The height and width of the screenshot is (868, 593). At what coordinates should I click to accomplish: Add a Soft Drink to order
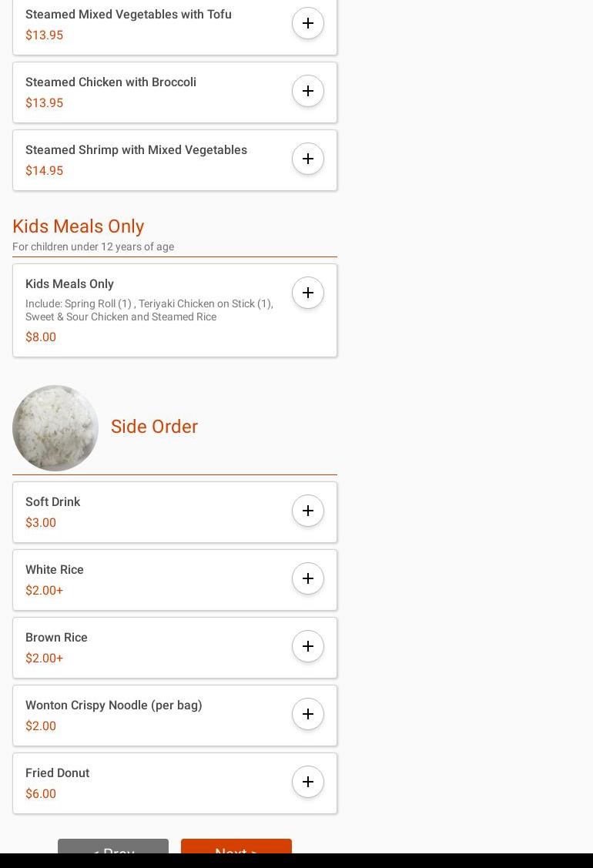tap(308, 511)
